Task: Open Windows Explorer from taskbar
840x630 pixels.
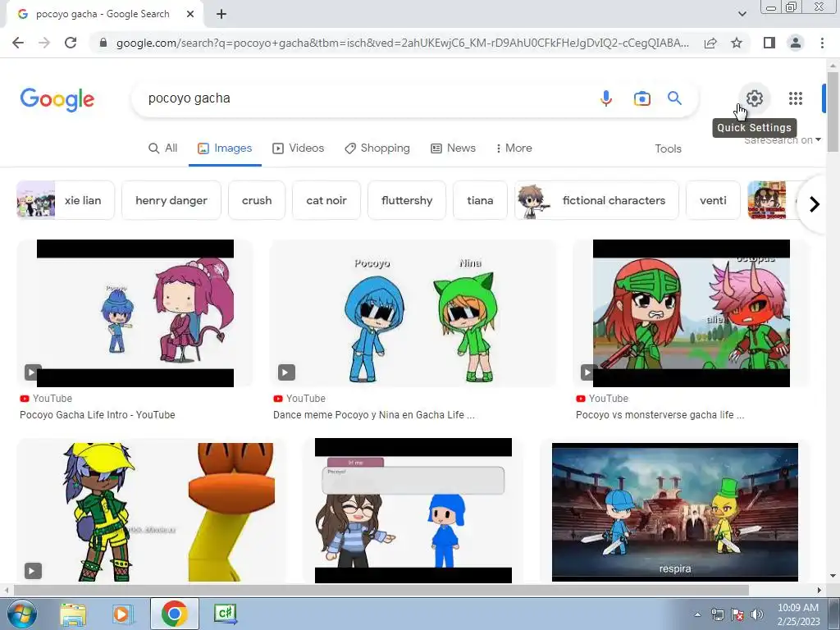Action: coord(73,614)
